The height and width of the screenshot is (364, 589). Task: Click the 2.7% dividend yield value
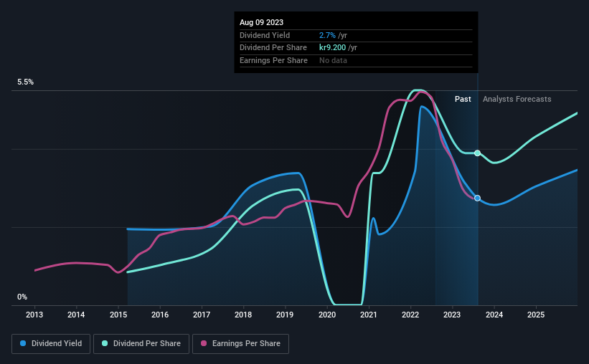[327, 35]
